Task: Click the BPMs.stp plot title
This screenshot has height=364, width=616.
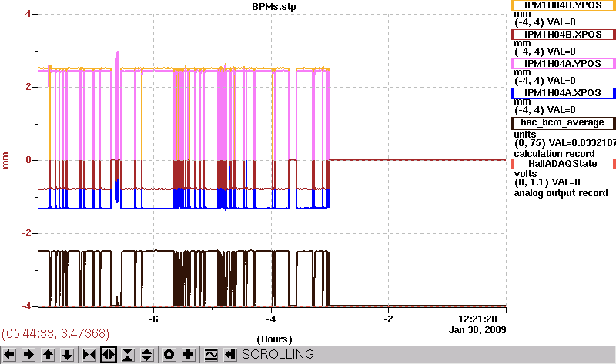Action: click(x=274, y=7)
